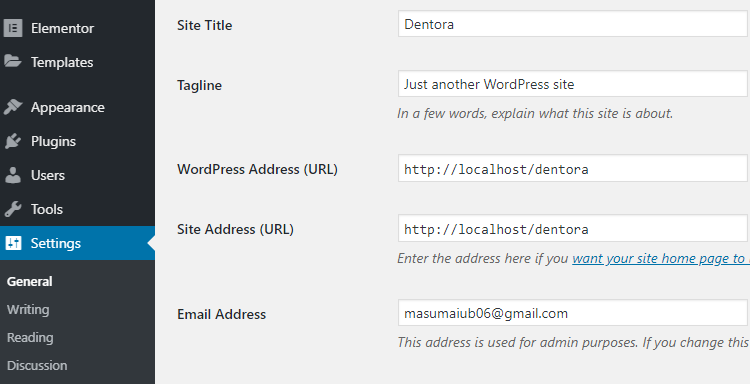This screenshot has height=384, width=750.
Task: Focus the WordPress Address (URL) field
Action: tap(574, 168)
